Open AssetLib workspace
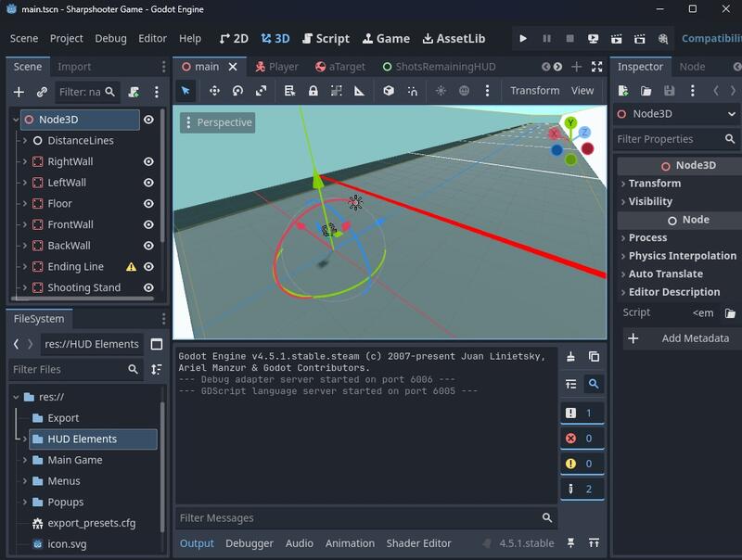742x560 pixels. click(x=454, y=38)
